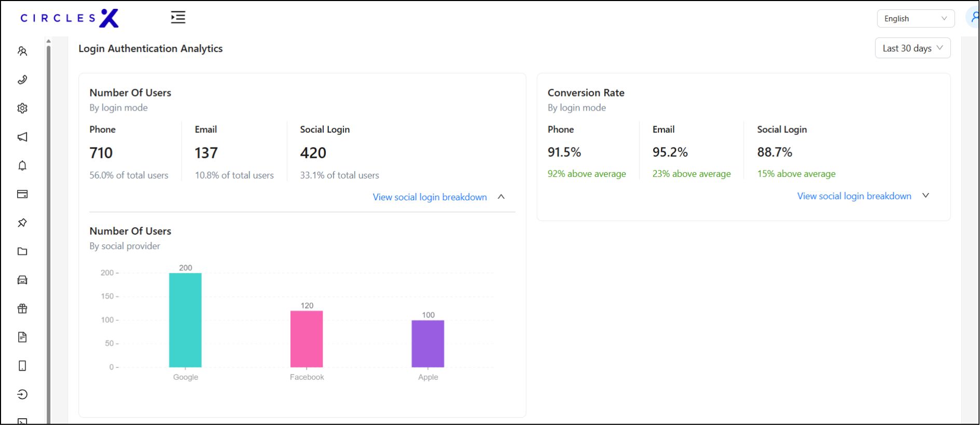Collapse Number Of Users social breakdown chevron
980x425 pixels.
click(501, 197)
